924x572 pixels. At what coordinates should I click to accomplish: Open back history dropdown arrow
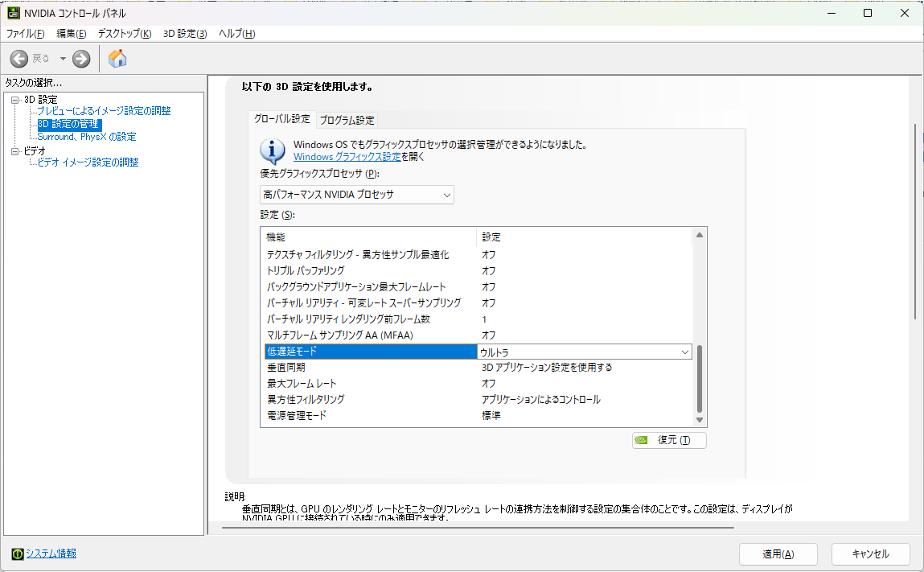coord(63,59)
